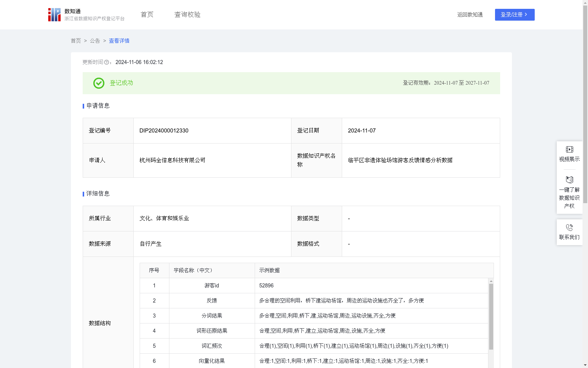588x368 pixels.
Task: Click update time 2024-11-06 16:02:12
Action: click(x=139, y=63)
